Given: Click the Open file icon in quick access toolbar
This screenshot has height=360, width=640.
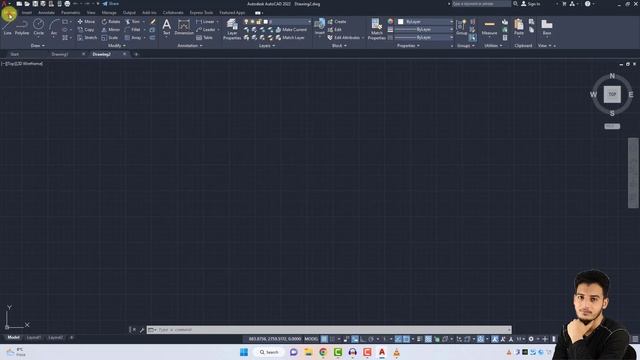Looking at the screenshot, I should coord(27,4).
